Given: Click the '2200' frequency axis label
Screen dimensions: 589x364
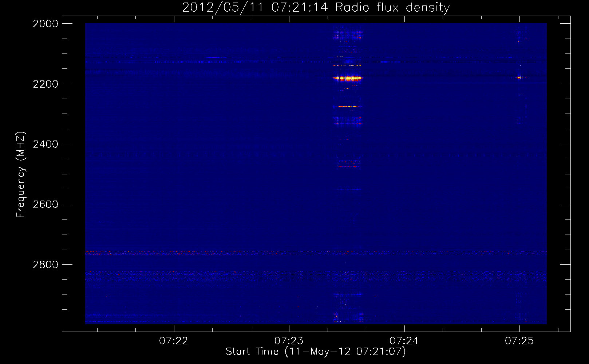Looking at the screenshot, I should click(x=46, y=84).
